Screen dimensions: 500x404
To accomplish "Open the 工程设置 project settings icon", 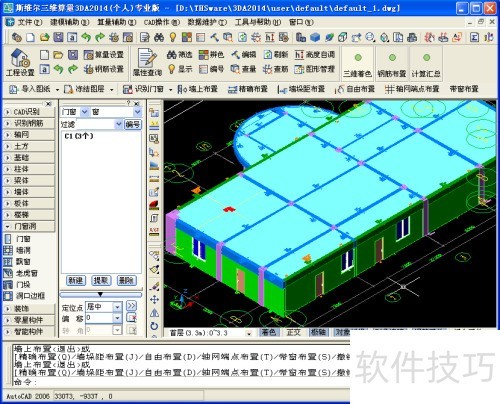I will click(20, 62).
